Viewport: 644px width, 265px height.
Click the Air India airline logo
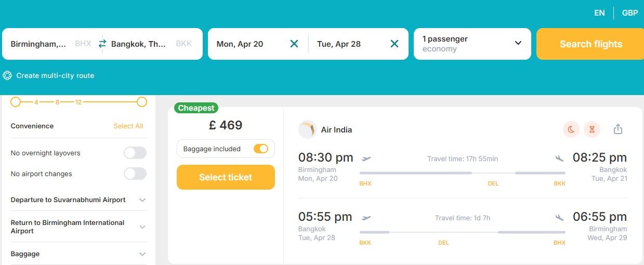307,129
